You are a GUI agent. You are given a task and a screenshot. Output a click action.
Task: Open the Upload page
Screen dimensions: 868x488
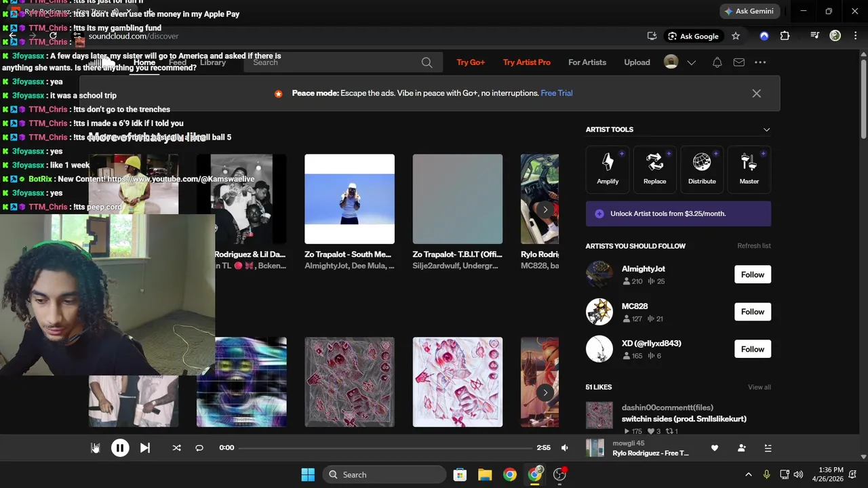[637, 62]
